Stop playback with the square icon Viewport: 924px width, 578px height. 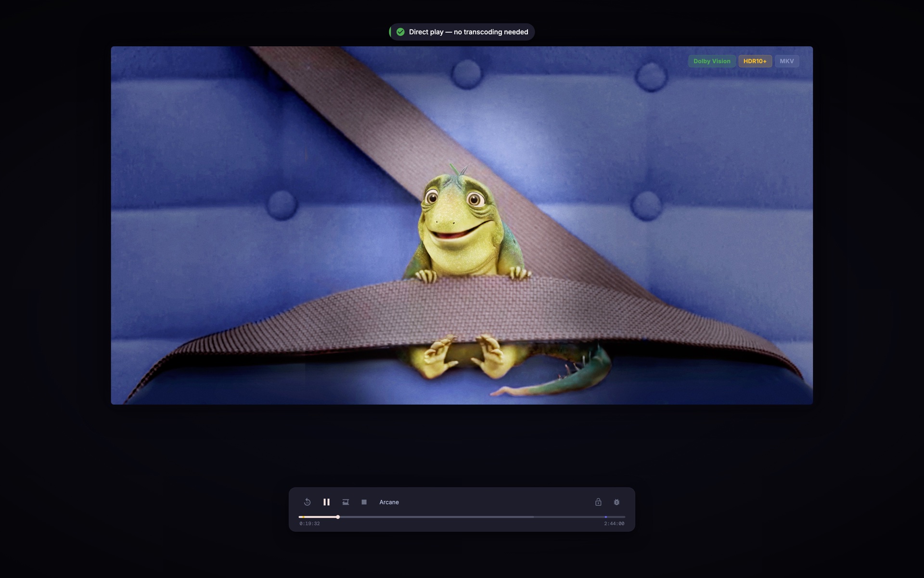(364, 502)
